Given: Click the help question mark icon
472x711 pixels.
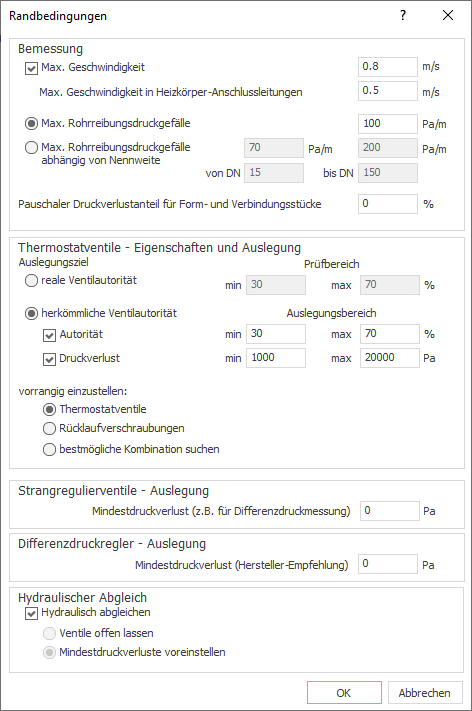Looking at the screenshot, I should [x=403, y=15].
